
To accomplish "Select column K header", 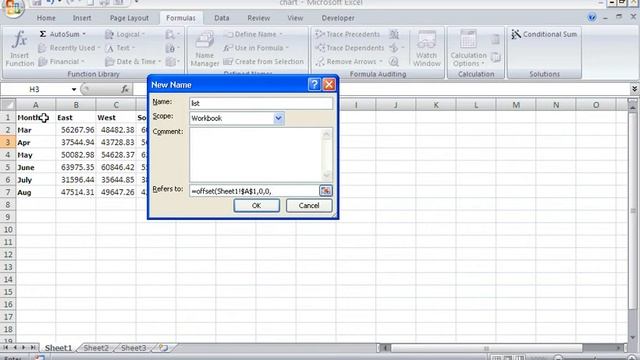I will point(436,105).
